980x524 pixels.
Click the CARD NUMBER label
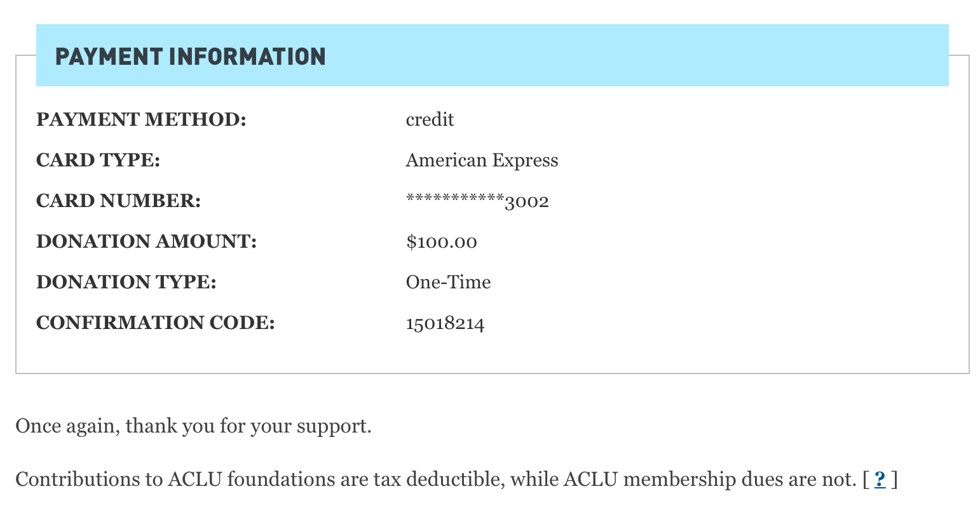pyautogui.click(x=119, y=201)
